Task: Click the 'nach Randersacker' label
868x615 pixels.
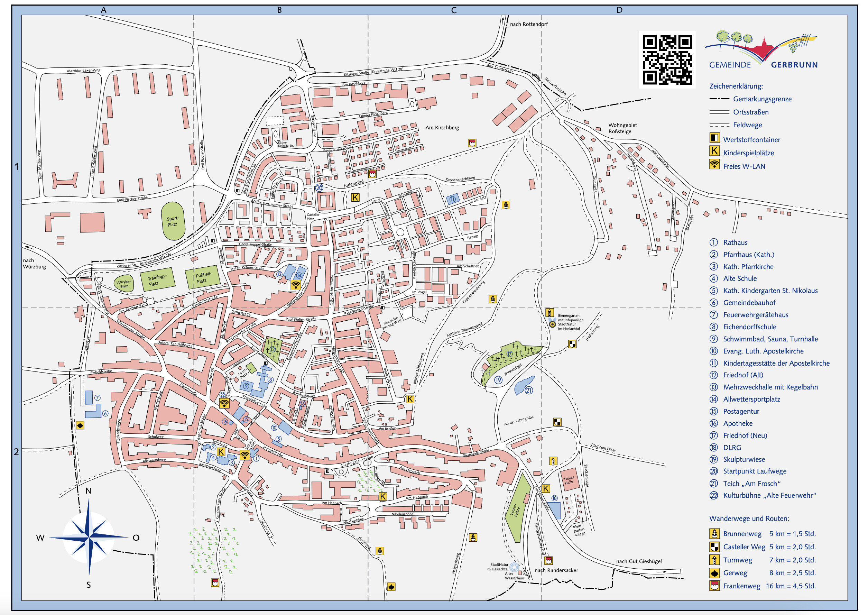Action: (556, 570)
